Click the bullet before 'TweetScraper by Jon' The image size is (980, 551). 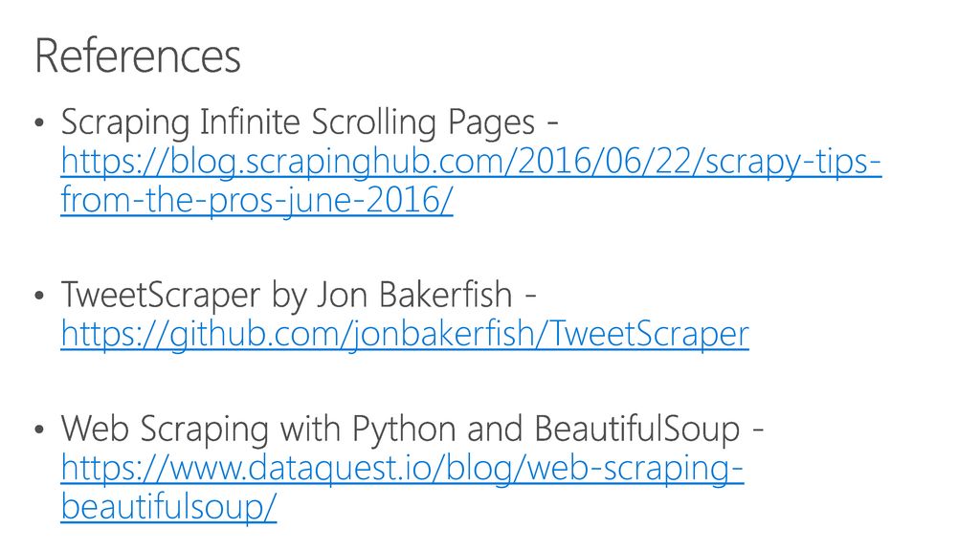tap(39, 295)
